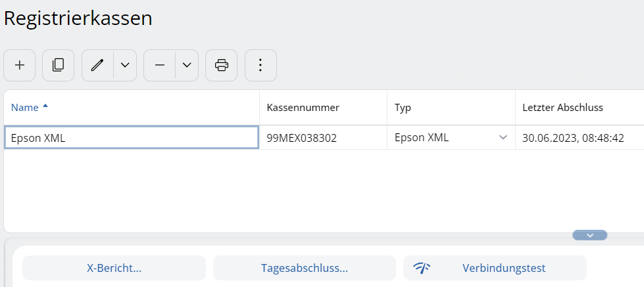Launch the Verbindungstest connection test

click(495, 268)
